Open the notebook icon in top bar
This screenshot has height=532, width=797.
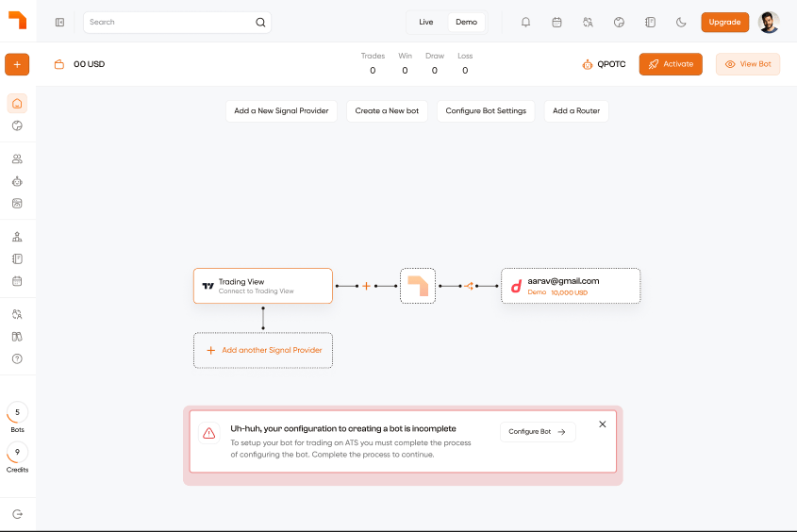[650, 23]
